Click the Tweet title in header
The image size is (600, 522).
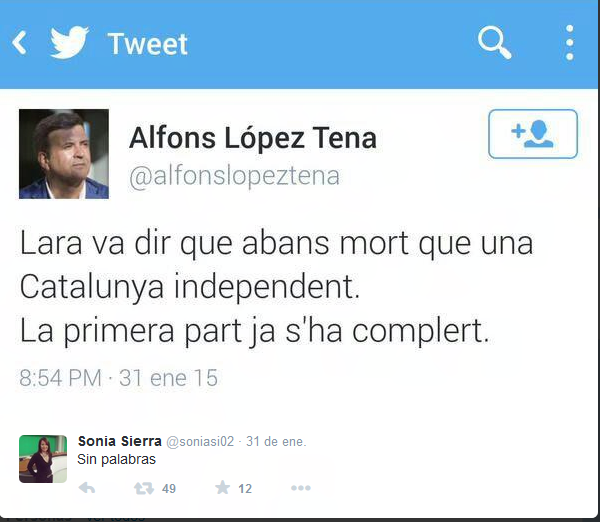point(148,44)
